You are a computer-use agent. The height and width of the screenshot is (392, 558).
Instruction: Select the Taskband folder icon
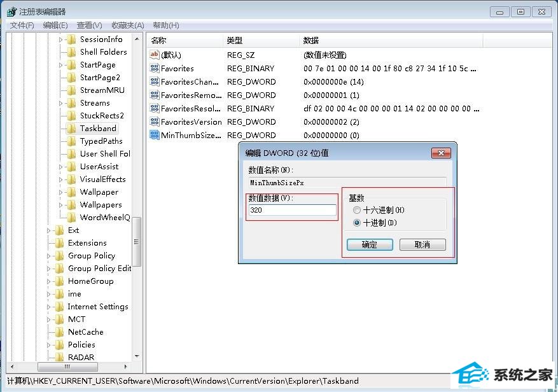point(71,129)
